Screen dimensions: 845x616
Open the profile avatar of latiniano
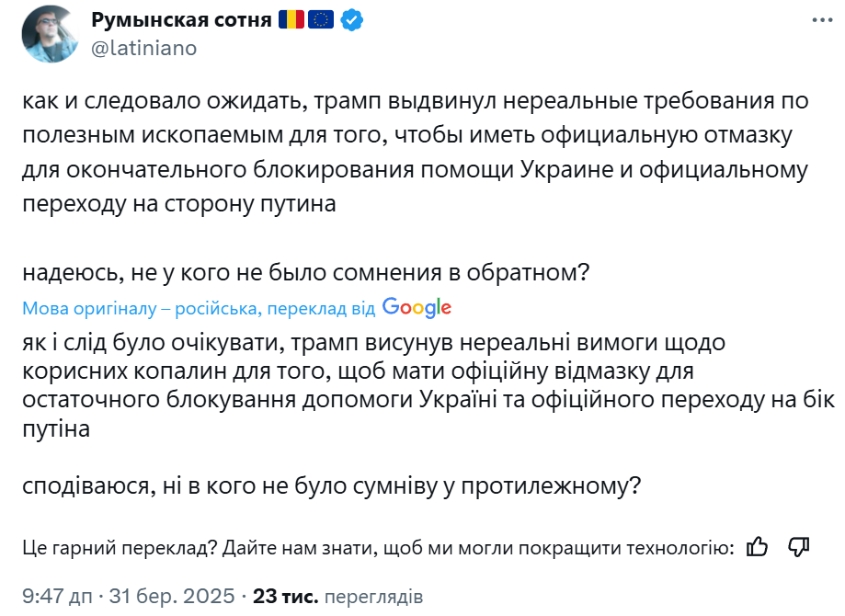(x=51, y=34)
